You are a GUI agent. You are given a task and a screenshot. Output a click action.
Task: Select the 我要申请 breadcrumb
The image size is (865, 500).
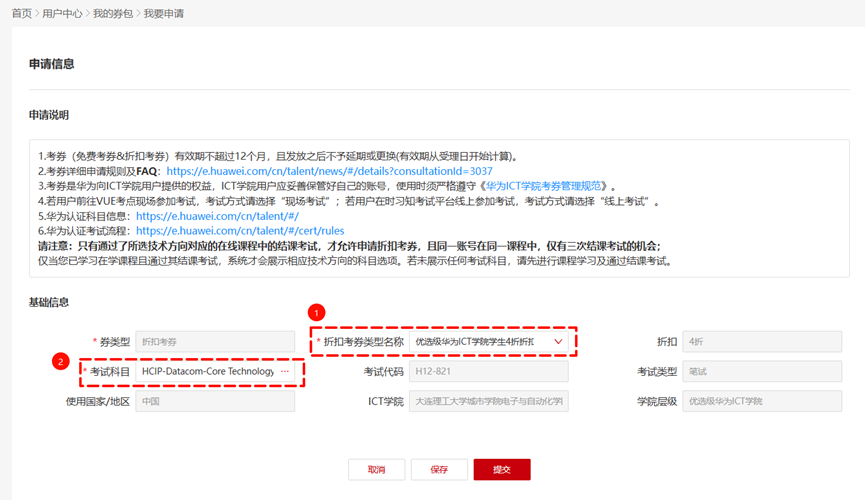point(164,13)
